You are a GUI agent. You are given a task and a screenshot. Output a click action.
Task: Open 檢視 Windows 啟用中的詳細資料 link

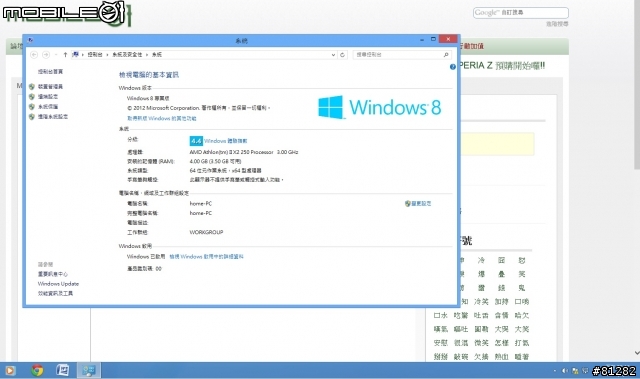point(207,257)
